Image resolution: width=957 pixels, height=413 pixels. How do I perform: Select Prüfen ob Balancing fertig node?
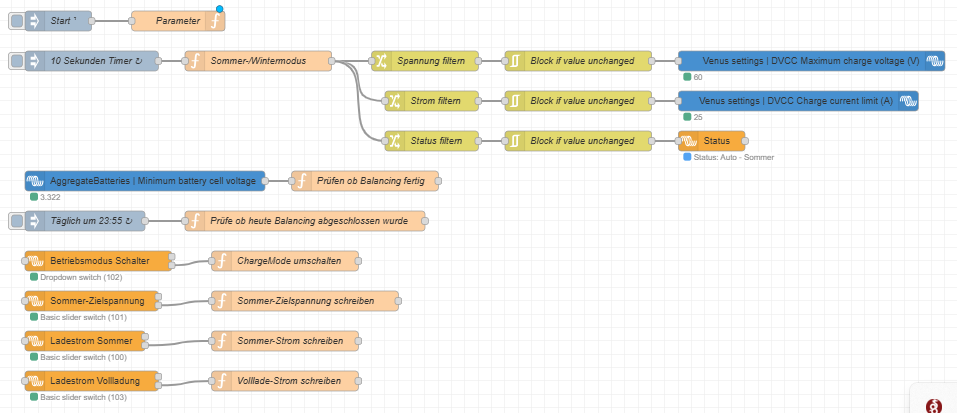point(365,181)
